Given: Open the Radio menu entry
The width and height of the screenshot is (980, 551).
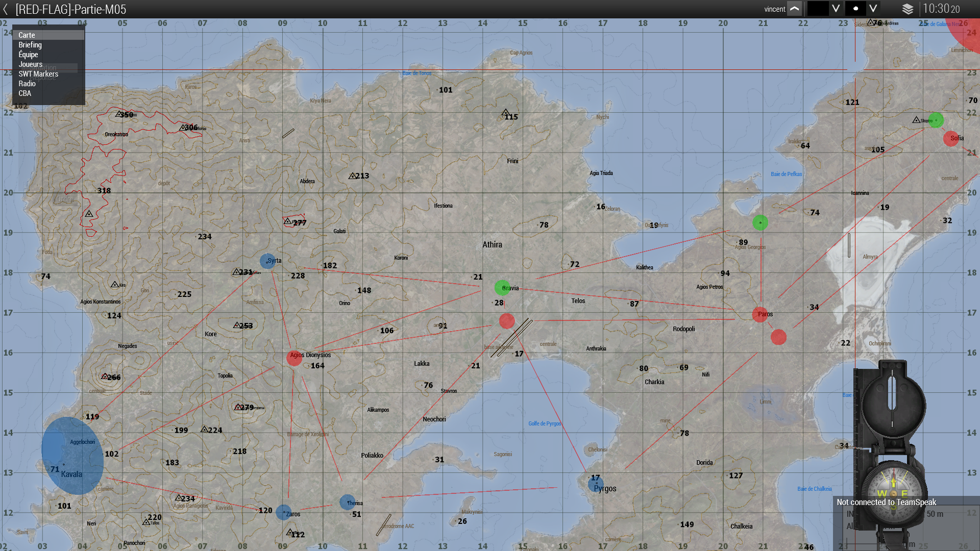Looking at the screenshot, I should click(x=27, y=84).
